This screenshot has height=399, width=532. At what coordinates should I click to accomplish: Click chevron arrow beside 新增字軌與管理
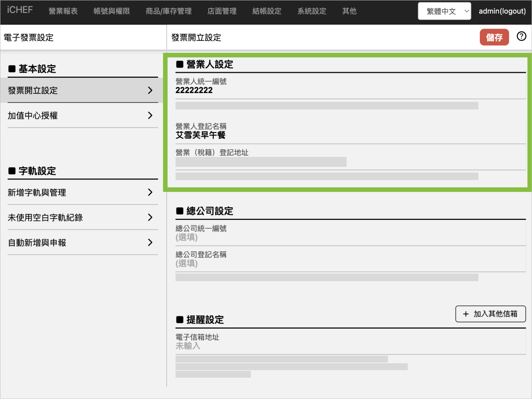(150, 192)
